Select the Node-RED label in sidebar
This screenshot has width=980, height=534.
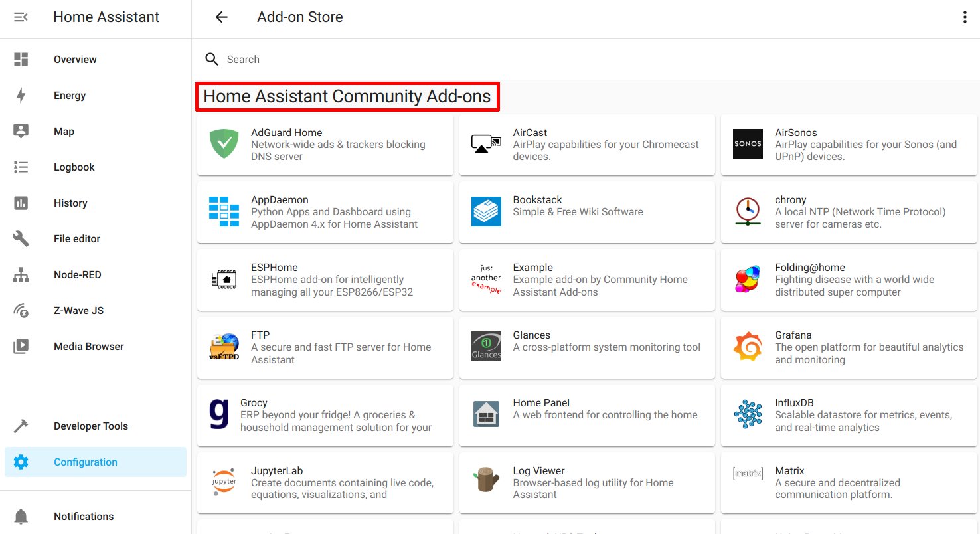tap(77, 275)
